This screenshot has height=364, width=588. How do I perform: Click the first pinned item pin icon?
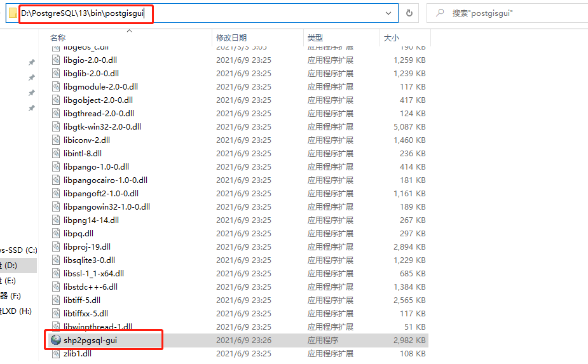point(31,62)
